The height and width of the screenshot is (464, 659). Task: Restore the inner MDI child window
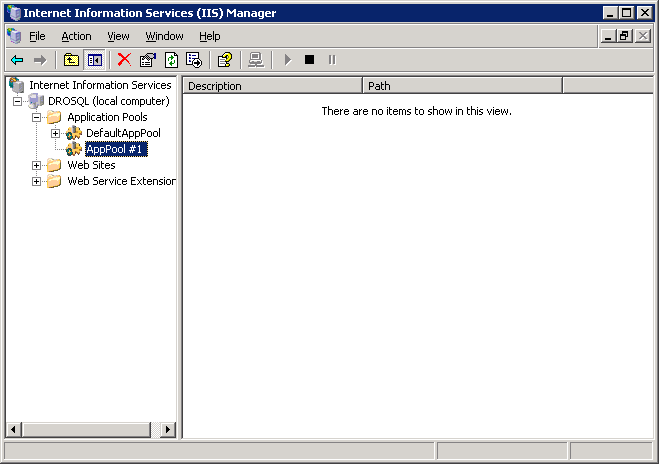[x=624, y=36]
